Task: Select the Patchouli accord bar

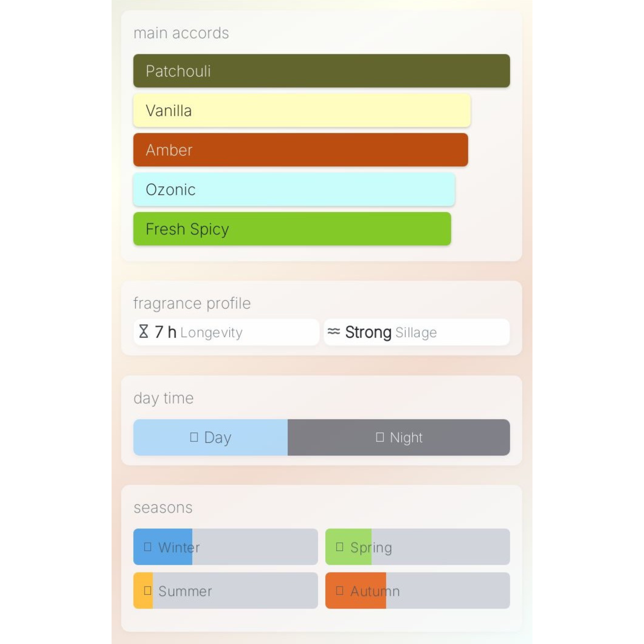Action: (x=321, y=71)
